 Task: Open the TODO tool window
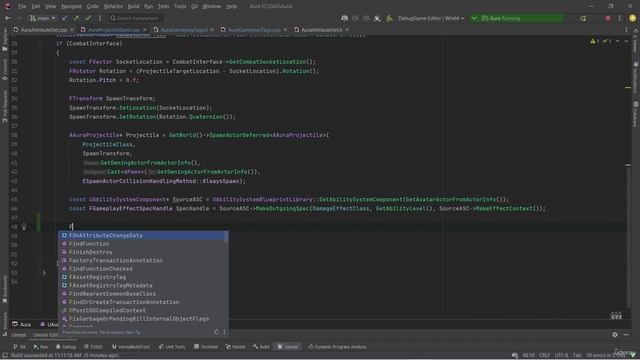(x=93, y=347)
